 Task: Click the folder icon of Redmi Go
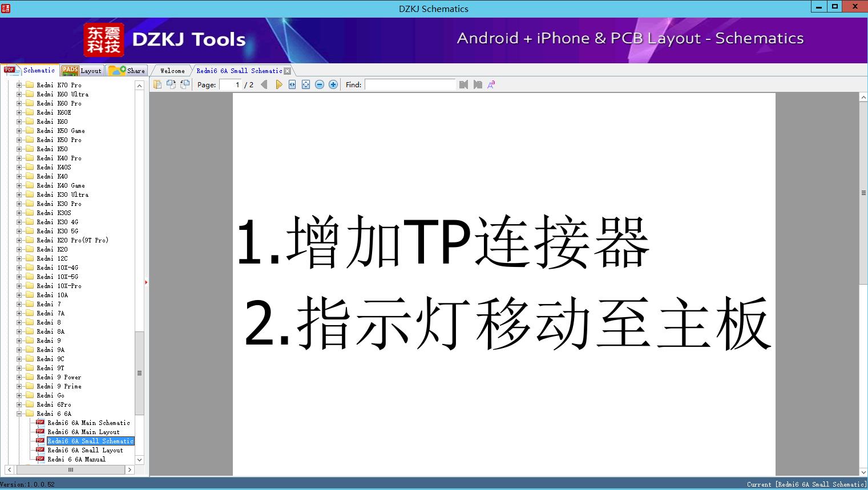pyautogui.click(x=30, y=395)
